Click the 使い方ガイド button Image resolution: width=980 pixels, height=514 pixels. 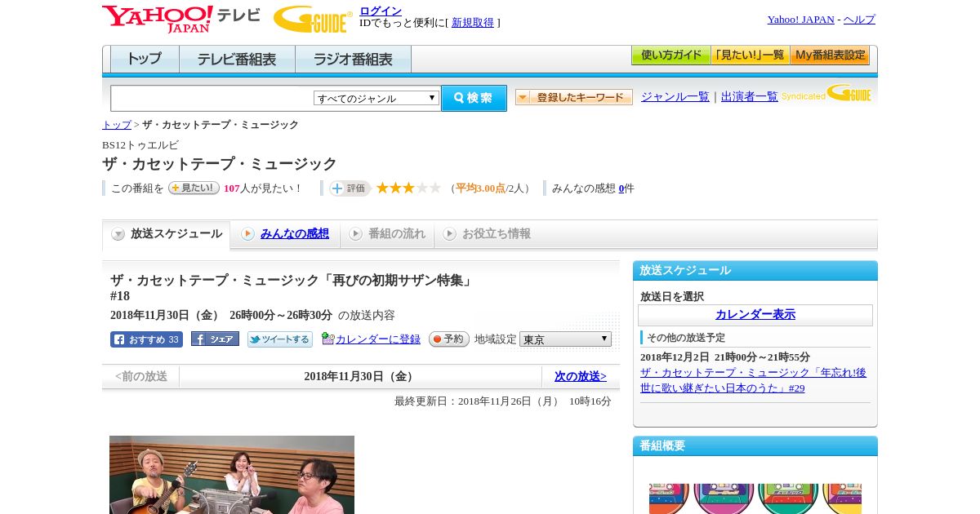(670, 55)
